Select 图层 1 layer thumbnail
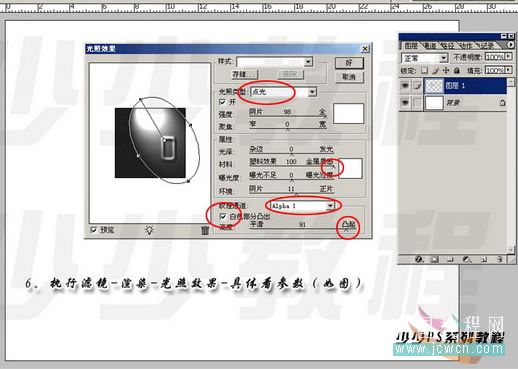The image size is (518, 369). click(x=434, y=86)
